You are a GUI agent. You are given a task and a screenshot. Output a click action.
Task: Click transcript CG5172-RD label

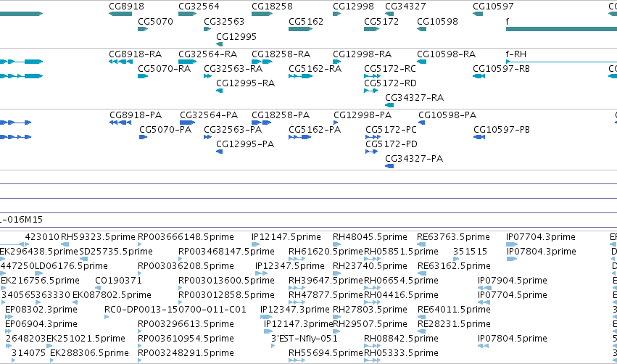pos(390,83)
